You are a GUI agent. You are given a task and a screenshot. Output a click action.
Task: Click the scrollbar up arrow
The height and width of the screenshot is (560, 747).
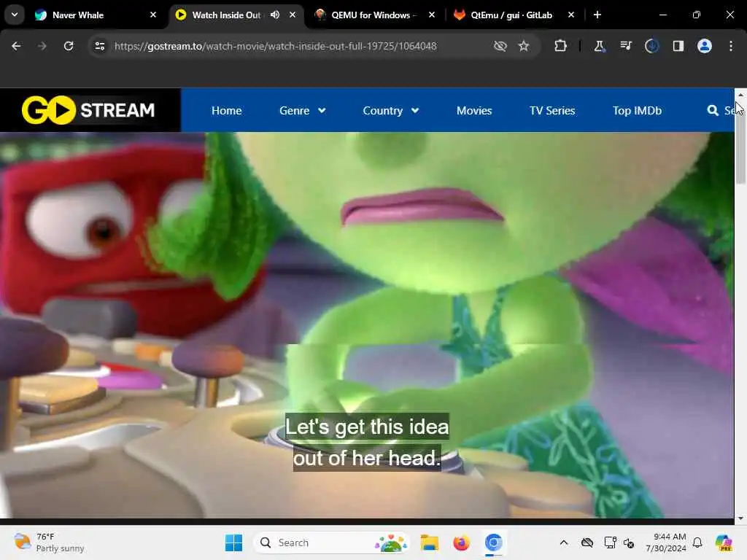point(740,95)
